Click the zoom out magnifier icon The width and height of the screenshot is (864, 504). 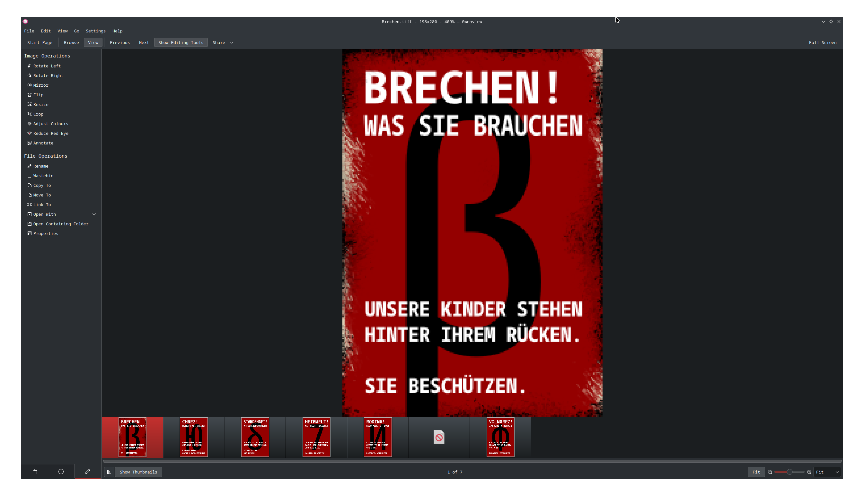770,472
